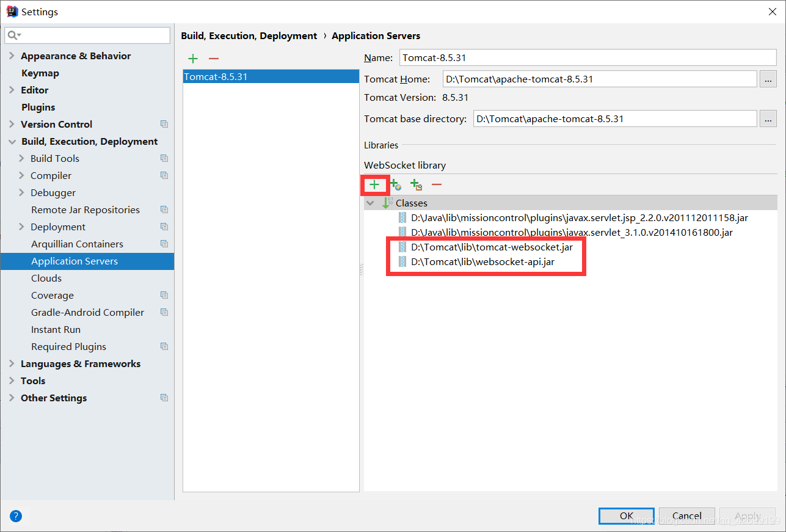Viewport: 786px width, 532px height.
Task: Expand Compiler node
Action: (22, 175)
